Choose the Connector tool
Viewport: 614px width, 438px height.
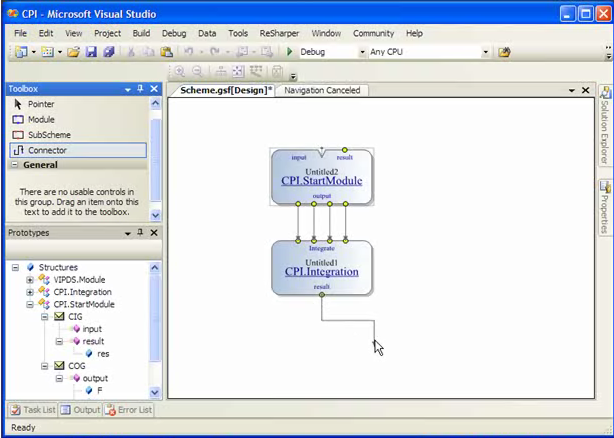pos(47,150)
